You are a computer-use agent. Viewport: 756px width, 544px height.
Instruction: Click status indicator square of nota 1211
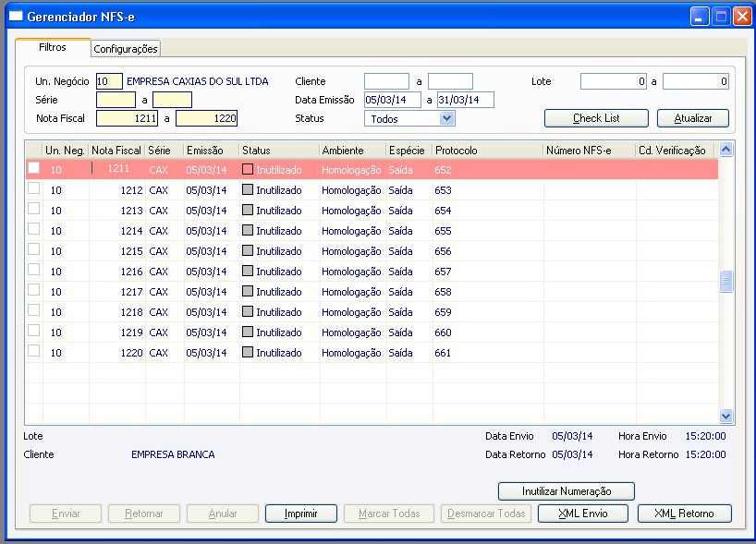(x=248, y=169)
